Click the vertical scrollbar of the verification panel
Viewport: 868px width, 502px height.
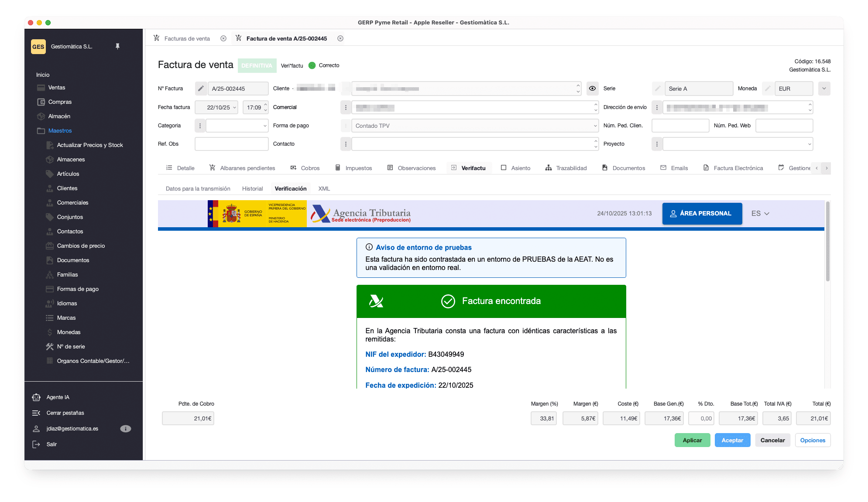pyautogui.click(x=827, y=241)
